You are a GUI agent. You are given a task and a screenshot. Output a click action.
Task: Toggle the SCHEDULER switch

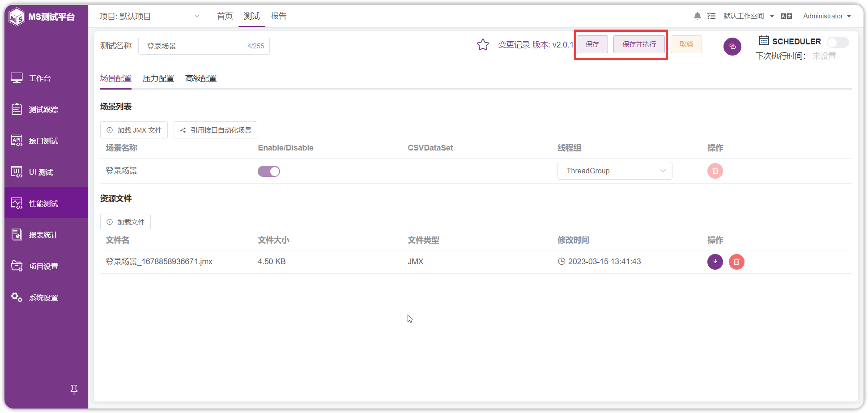coord(838,42)
